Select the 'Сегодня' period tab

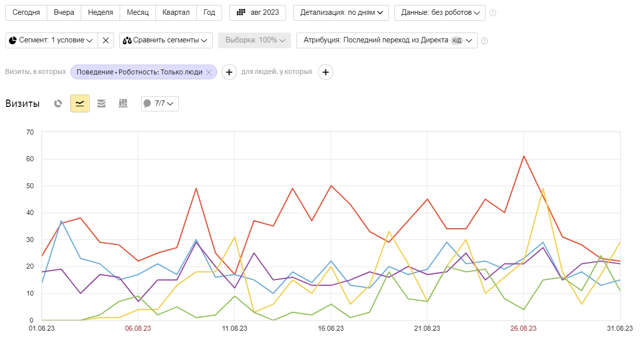click(x=26, y=13)
